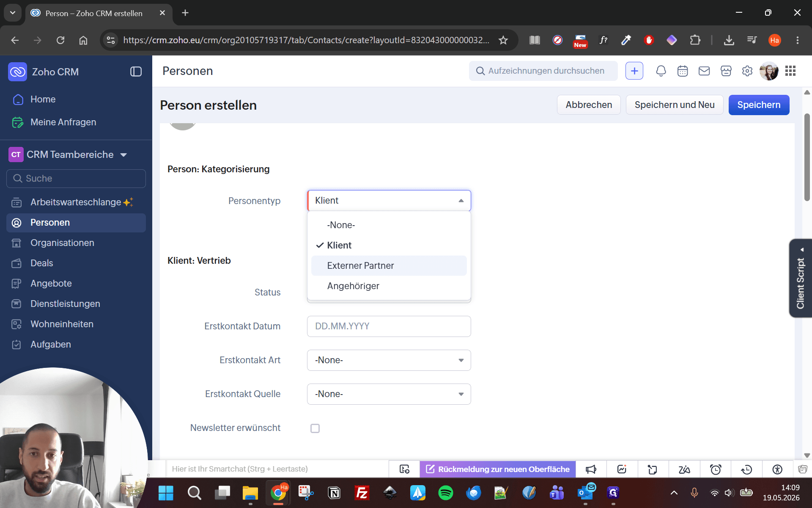Choose Angehöriger option in dropdown
The image size is (812, 508).
pyautogui.click(x=389, y=286)
